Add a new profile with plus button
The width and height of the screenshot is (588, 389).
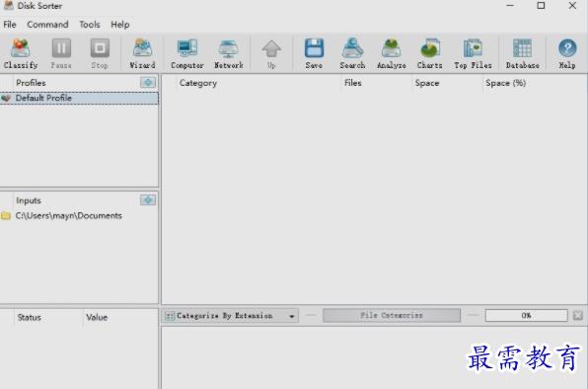pyautogui.click(x=148, y=83)
